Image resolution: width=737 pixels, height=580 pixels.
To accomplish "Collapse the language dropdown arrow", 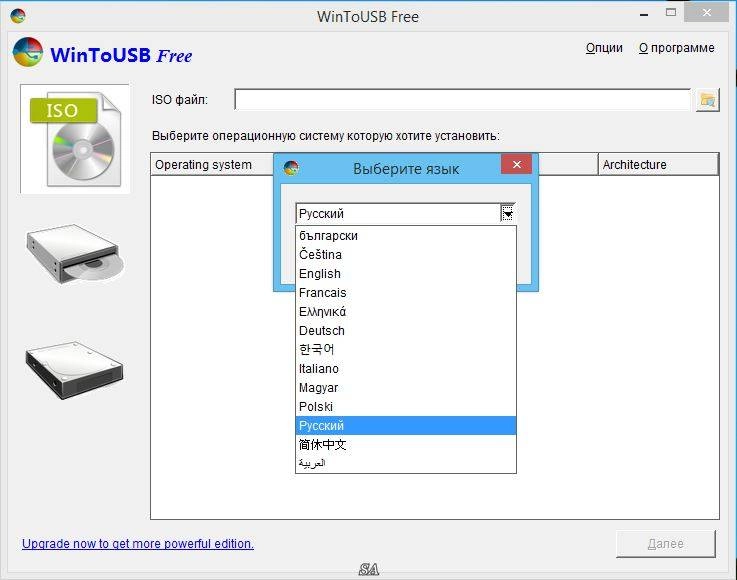I will 508,214.
